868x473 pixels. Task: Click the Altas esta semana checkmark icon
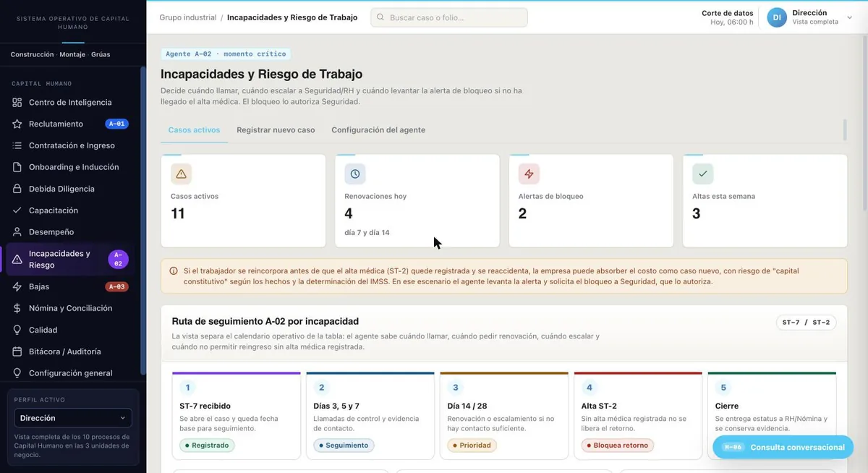[x=703, y=174]
